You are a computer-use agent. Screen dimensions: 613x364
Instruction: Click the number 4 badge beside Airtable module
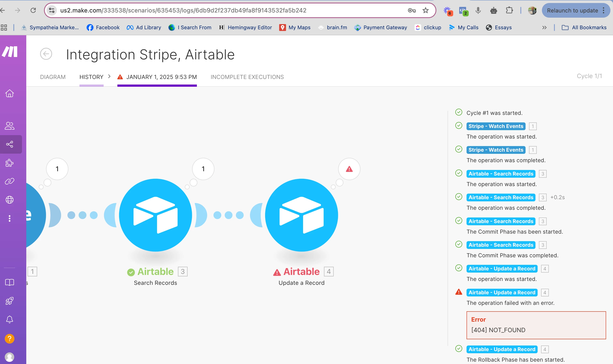(x=329, y=271)
